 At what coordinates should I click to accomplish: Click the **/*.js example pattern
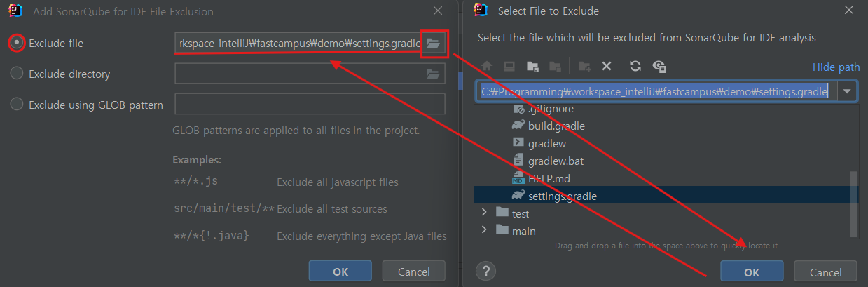click(x=195, y=182)
